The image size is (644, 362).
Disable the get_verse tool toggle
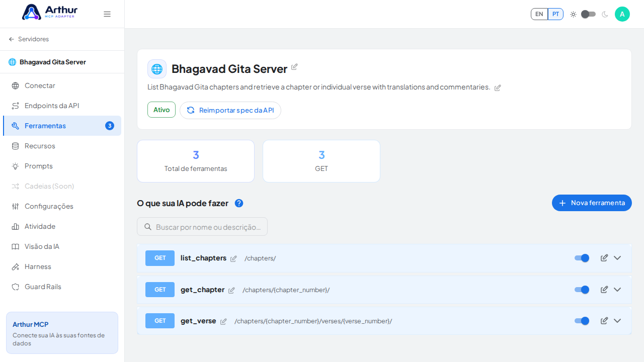(582, 321)
